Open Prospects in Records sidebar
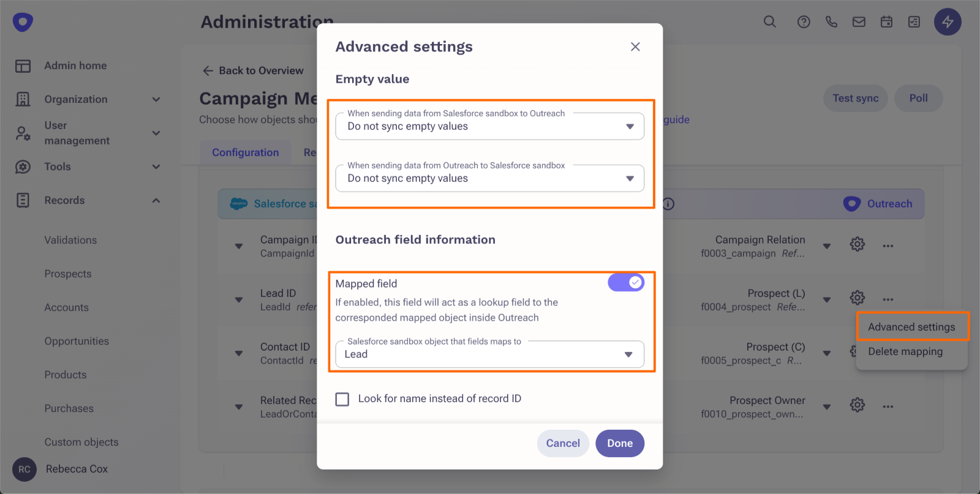 (x=68, y=274)
